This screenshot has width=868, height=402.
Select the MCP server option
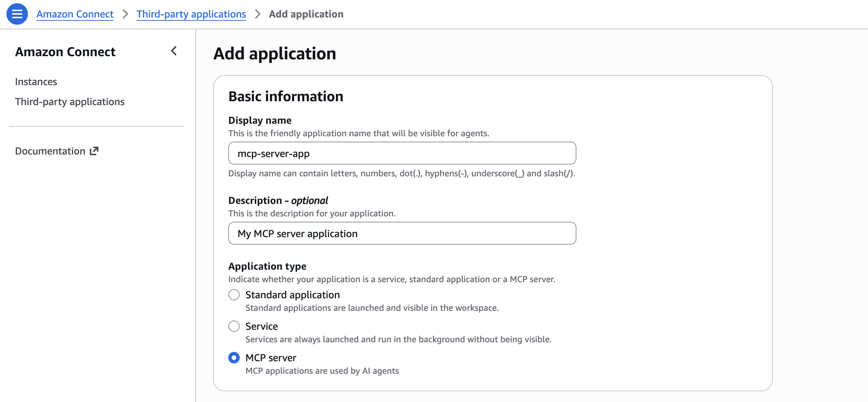tap(234, 358)
